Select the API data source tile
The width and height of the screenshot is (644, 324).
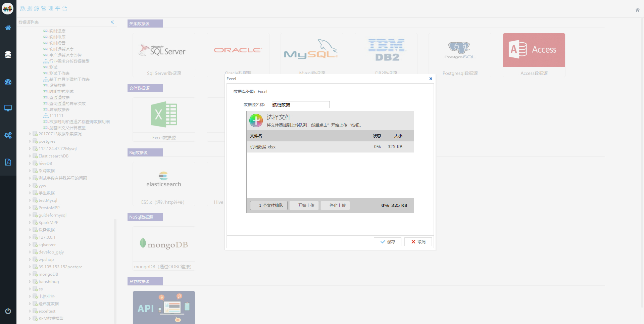(x=164, y=307)
